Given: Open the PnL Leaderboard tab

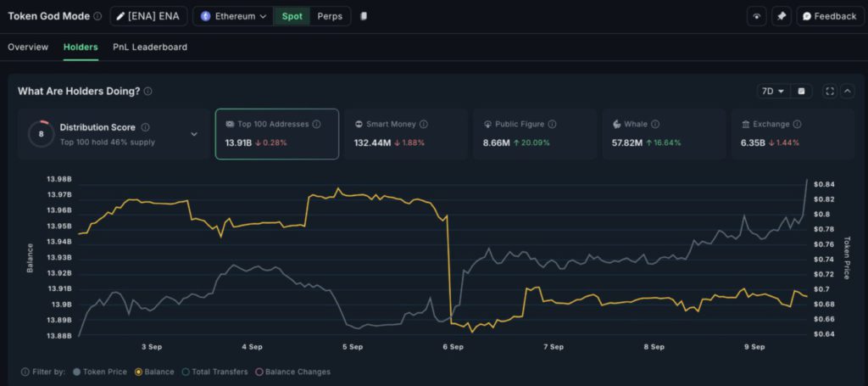Looking at the screenshot, I should coord(150,48).
